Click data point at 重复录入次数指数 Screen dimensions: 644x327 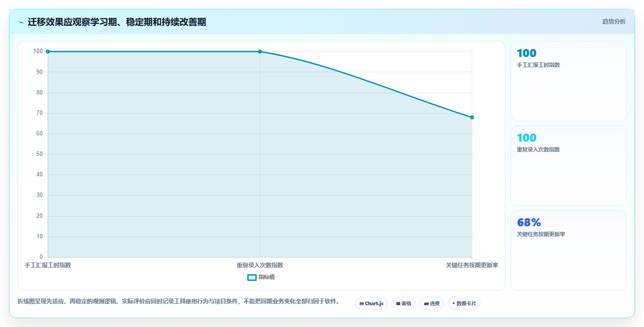260,52
